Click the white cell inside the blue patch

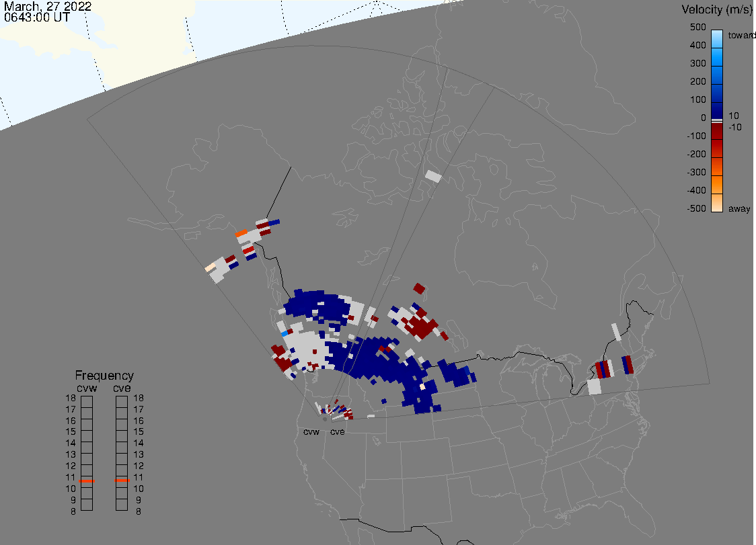(x=422, y=386)
